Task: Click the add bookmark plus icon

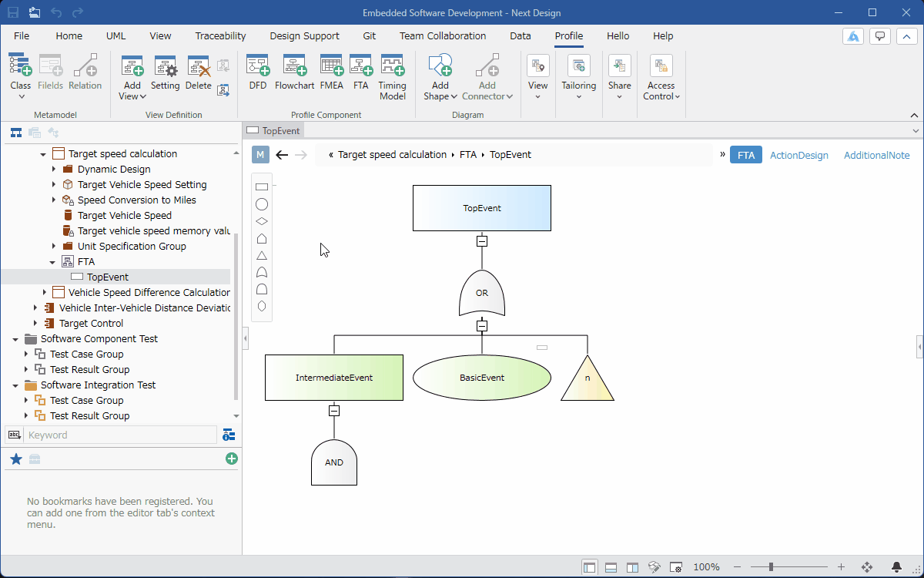Action: tap(232, 459)
